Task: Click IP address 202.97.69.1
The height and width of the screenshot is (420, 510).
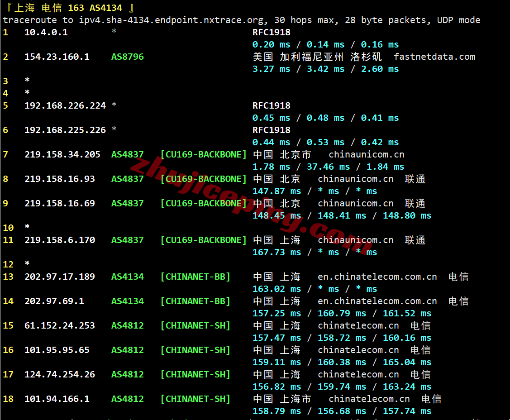Action: (54, 301)
